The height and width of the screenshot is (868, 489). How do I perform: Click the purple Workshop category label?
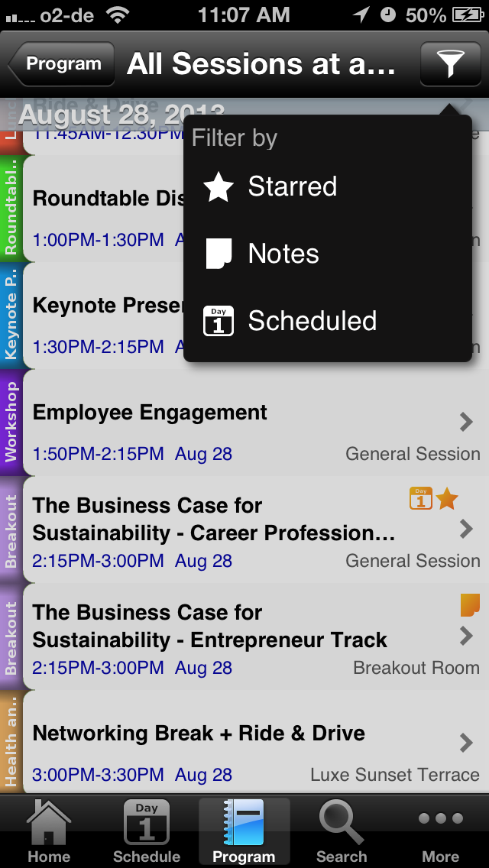click(11, 423)
